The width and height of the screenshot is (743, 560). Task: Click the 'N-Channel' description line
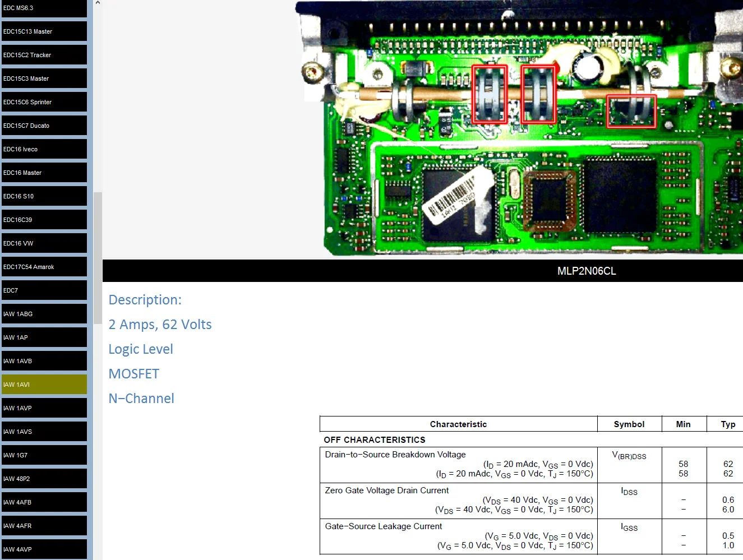click(x=141, y=399)
